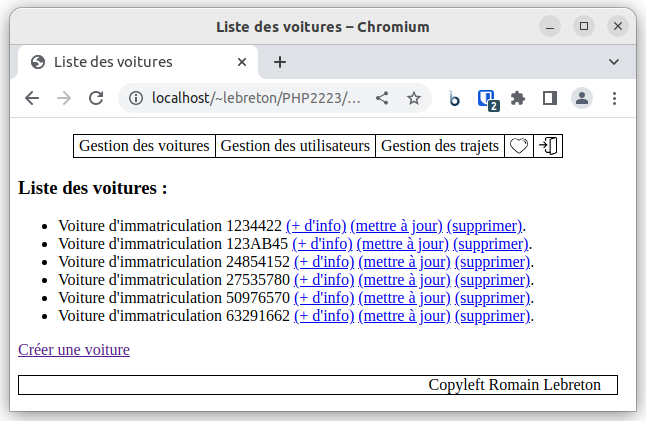
Task: Click 'mettre à jour' for car 63291662
Action: [404, 316]
